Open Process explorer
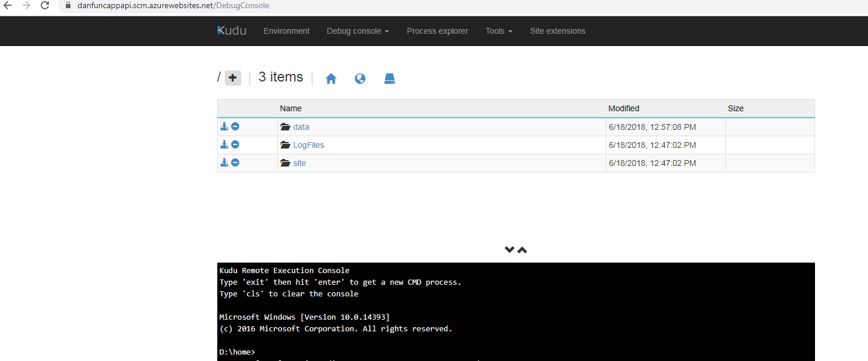The width and height of the screenshot is (868, 361). click(x=437, y=31)
